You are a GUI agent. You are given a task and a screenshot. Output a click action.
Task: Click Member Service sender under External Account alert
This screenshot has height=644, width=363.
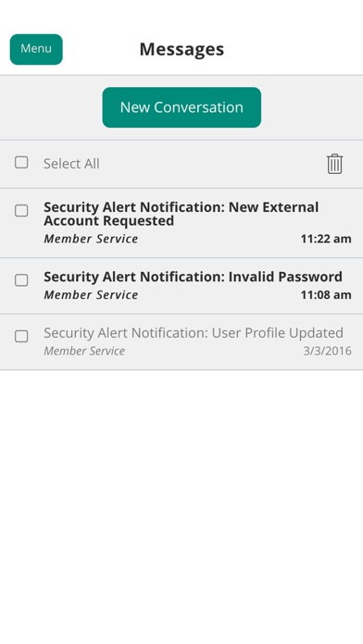click(x=91, y=239)
